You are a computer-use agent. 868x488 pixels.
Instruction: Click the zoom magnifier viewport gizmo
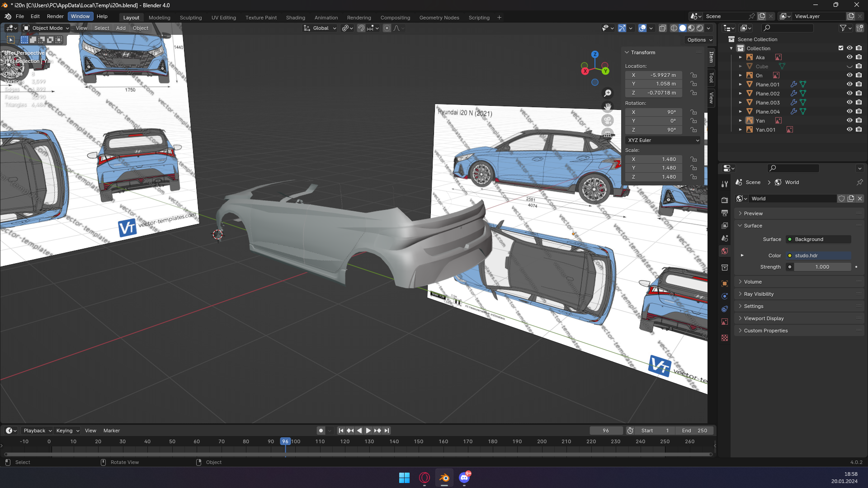click(x=608, y=93)
